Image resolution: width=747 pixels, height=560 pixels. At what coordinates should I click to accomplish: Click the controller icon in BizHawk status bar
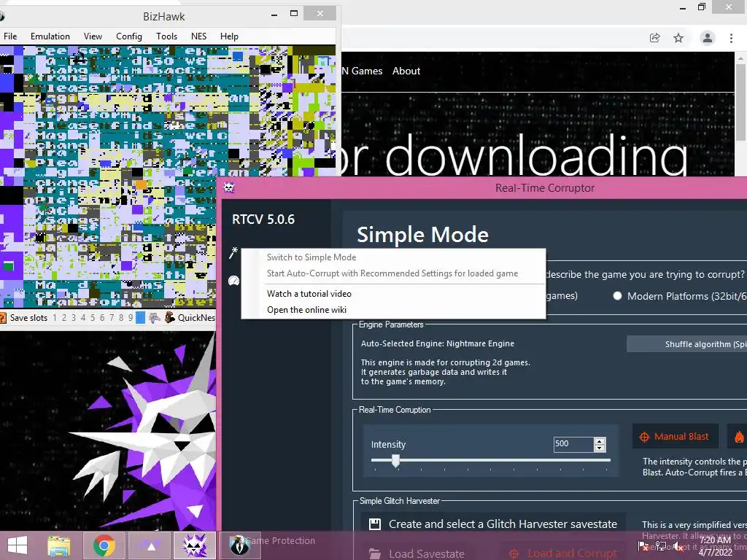(155, 318)
